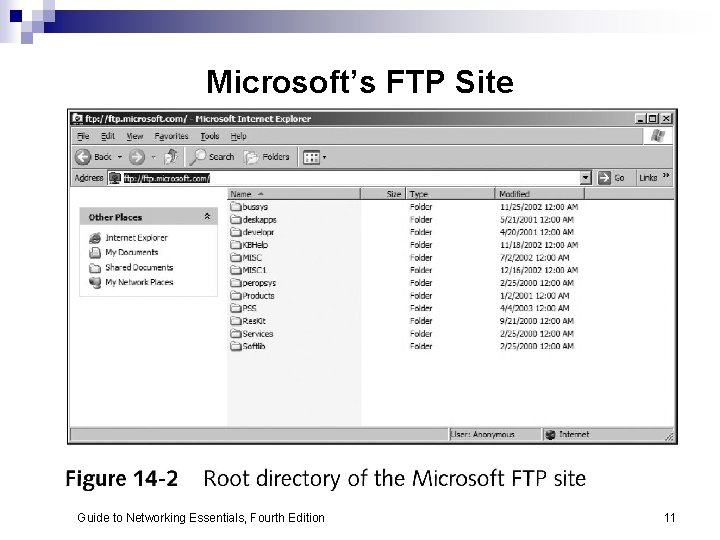Click the My Network Places icon
This screenshot has height=540, width=720.
coord(95,282)
